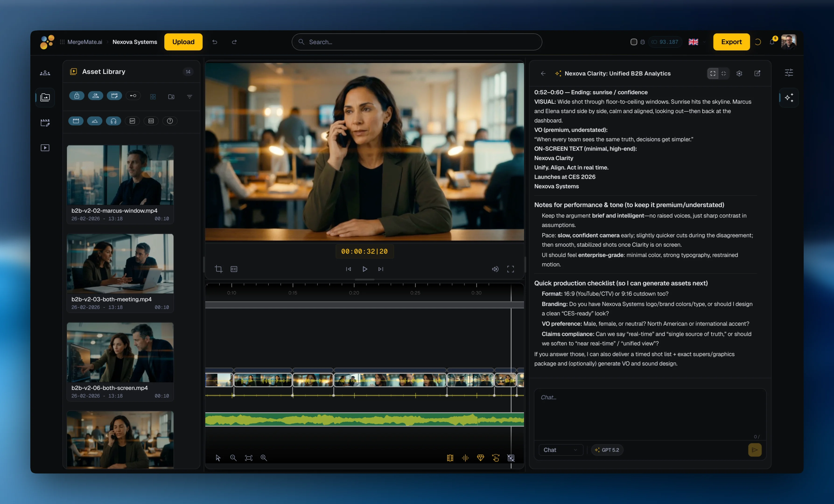Open the AI assistant sparkle icon on right edge
834x504 pixels.
click(x=789, y=98)
